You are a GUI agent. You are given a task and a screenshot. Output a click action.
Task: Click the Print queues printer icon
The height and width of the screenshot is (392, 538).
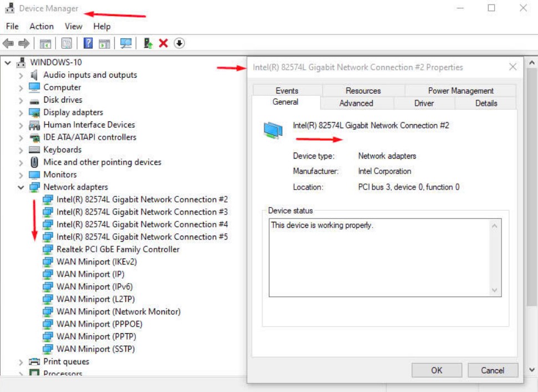pos(34,362)
